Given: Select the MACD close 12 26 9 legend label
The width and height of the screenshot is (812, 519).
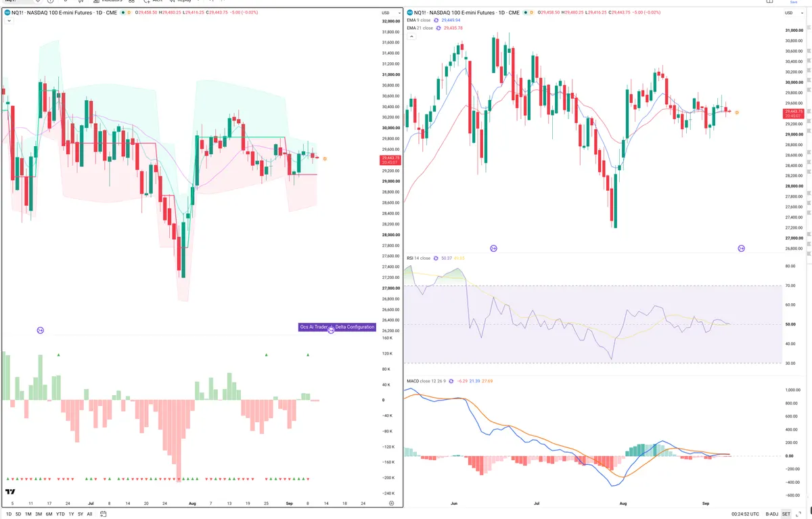Looking at the screenshot, I should point(426,381).
